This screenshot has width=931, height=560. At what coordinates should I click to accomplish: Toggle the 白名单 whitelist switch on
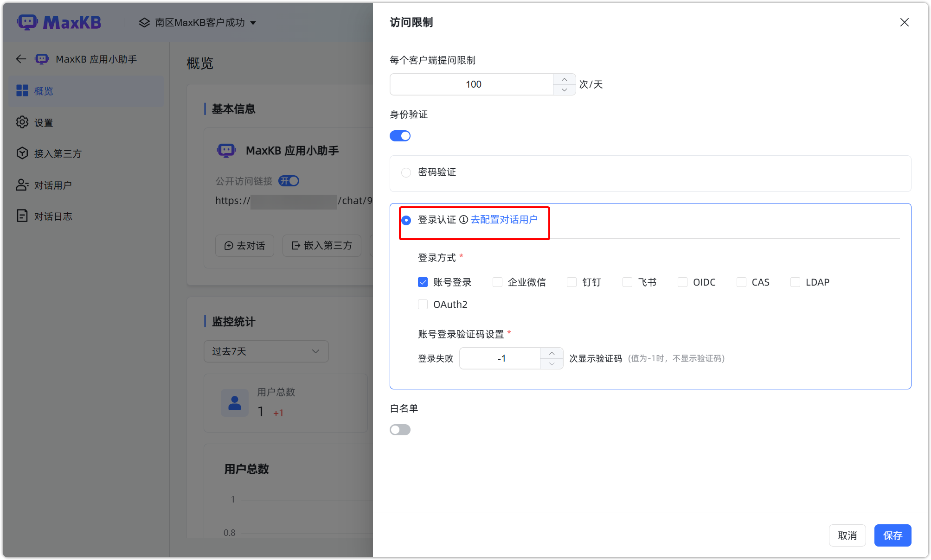coord(400,430)
